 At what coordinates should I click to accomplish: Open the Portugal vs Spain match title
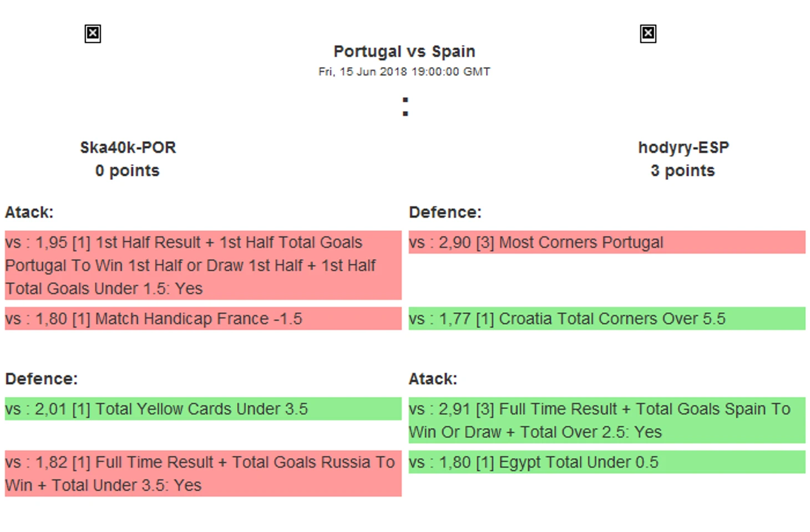tap(404, 52)
